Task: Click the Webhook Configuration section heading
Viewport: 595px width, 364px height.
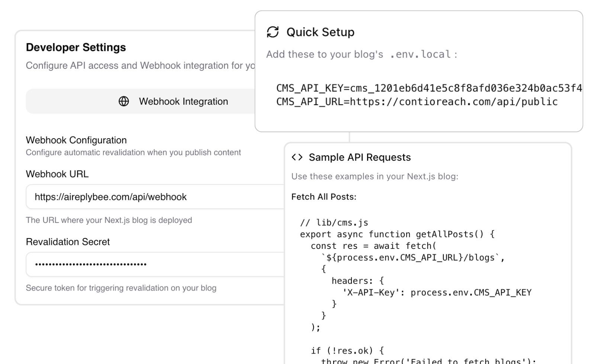Action: coord(76,140)
